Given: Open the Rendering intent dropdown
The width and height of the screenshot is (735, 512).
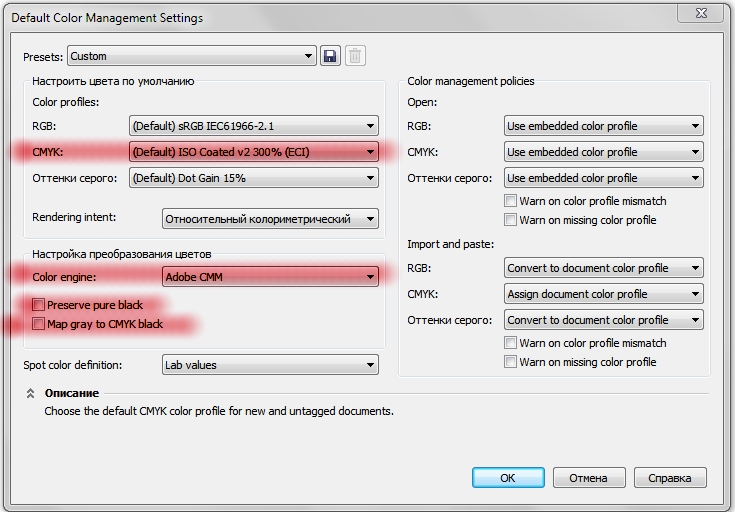Looking at the screenshot, I should tap(270, 219).
